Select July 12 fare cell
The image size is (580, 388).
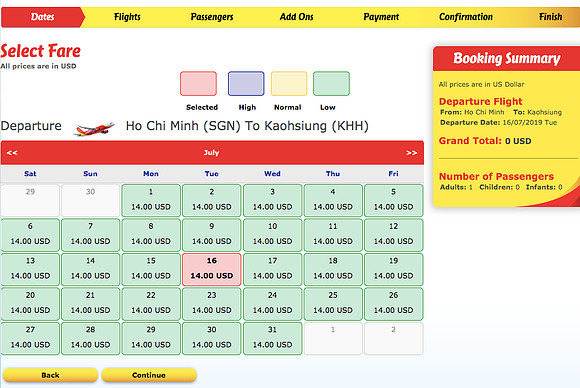point(394,235)
